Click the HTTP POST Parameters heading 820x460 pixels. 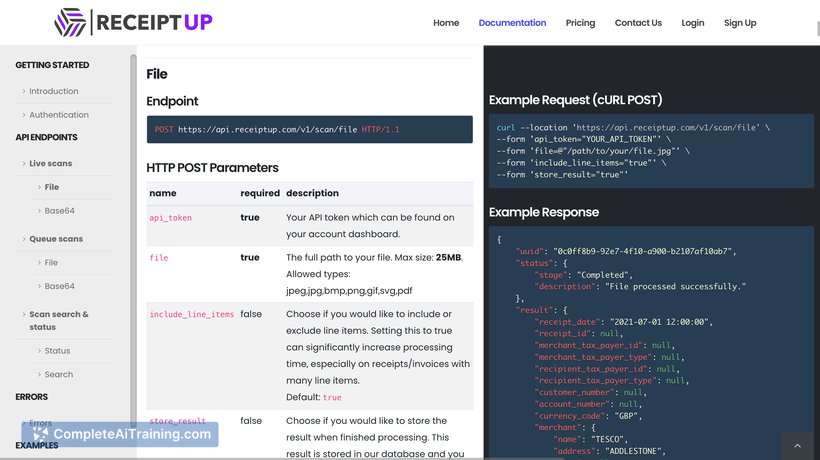(212, 168)
